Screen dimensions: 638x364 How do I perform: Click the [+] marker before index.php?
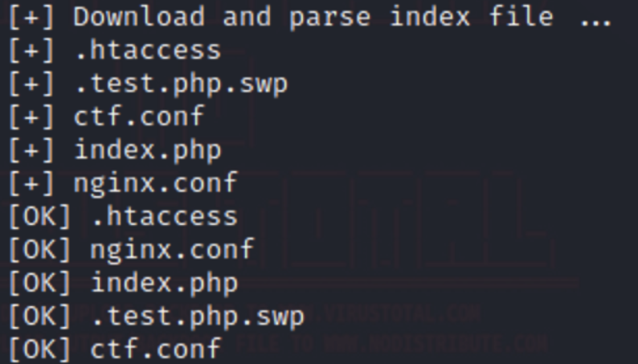[x=31, y=150]
